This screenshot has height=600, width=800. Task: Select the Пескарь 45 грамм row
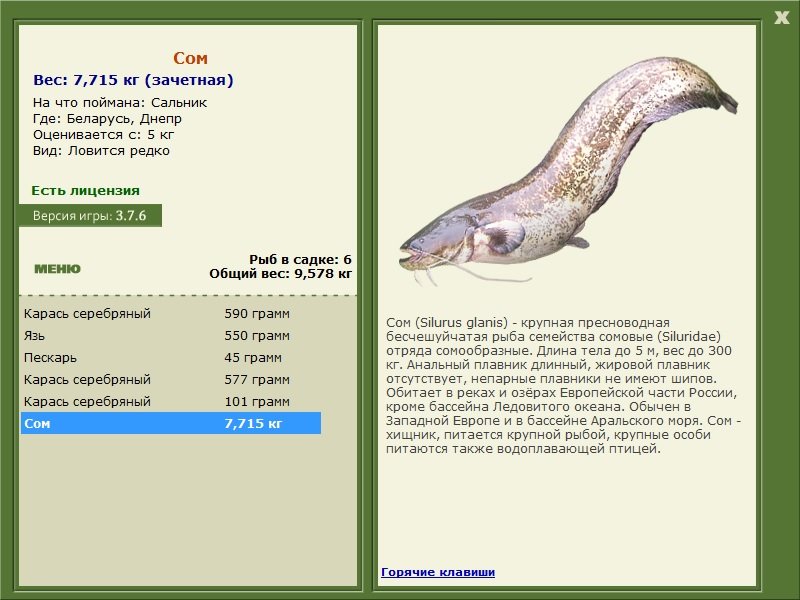click(171, 358)
